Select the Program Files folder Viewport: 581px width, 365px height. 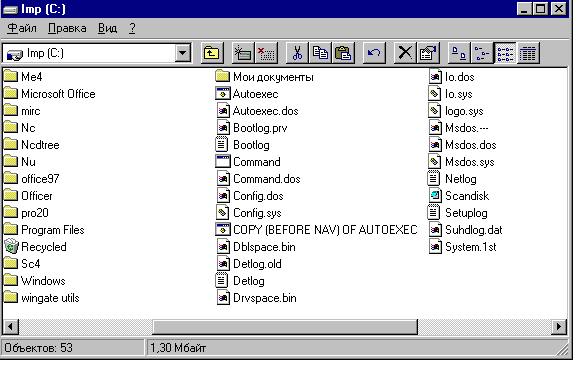(44, 230)
